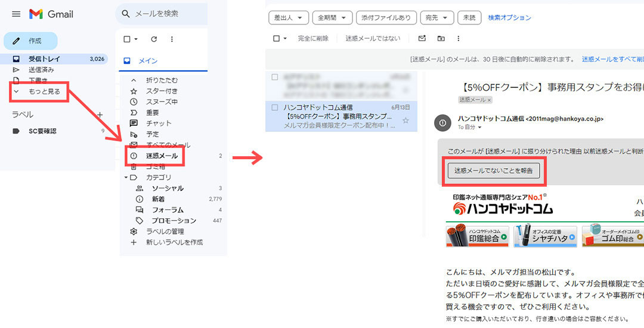The image size is (644, 328).
Task: Click 新しいラベルを作成
Action: pyautogui.click(x=174, y=242)
